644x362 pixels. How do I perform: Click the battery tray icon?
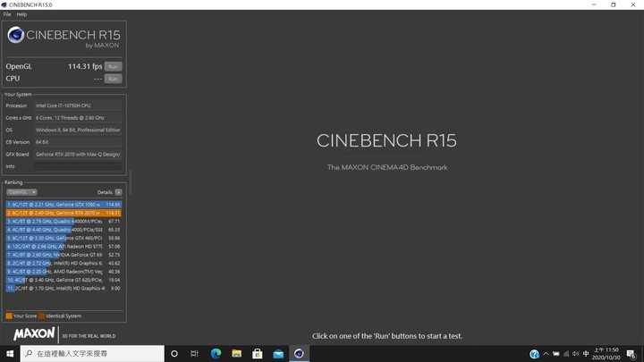(556, 354)
